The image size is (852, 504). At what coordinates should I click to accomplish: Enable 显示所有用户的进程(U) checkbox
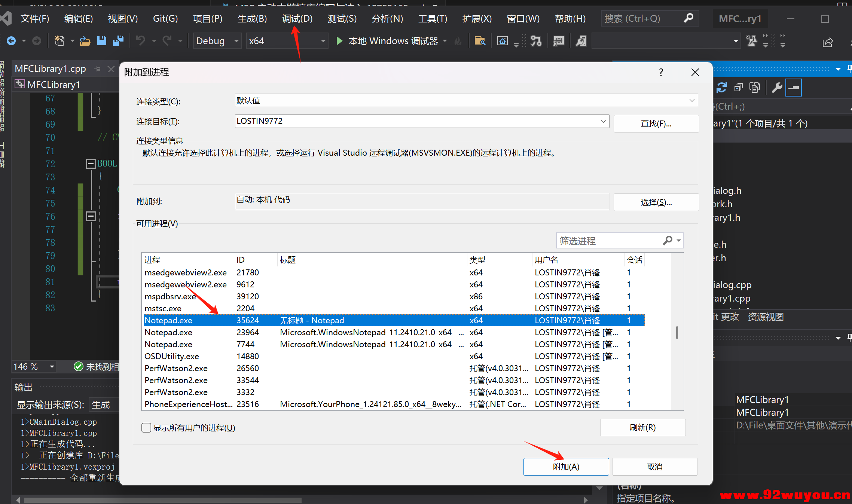pyautogui.click(x=146, y=427)
